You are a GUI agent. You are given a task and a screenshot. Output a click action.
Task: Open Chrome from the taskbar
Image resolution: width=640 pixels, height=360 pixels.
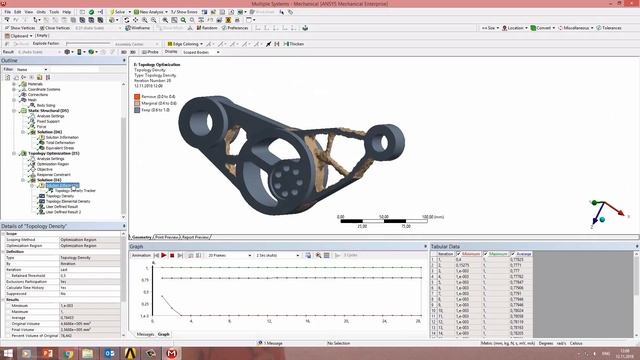68,353
